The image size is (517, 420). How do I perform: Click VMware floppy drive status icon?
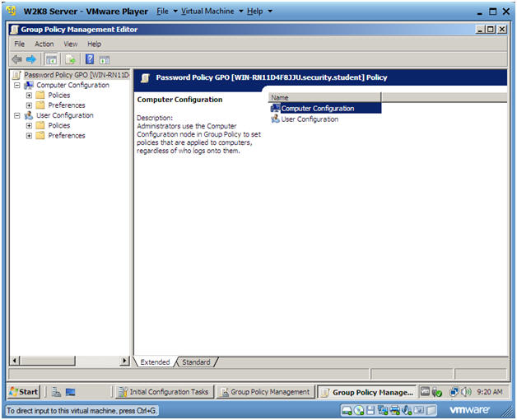[371, 410]
